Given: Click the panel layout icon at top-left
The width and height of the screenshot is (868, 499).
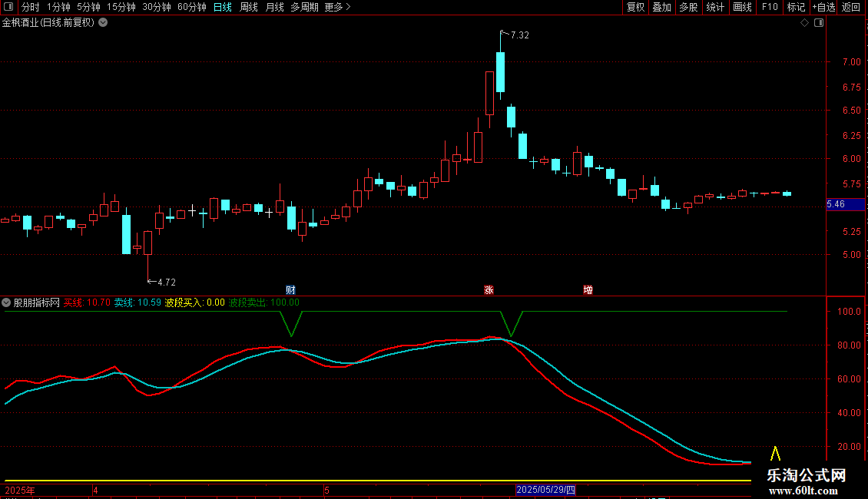Looking at the screenshot, I should point(8,7).
